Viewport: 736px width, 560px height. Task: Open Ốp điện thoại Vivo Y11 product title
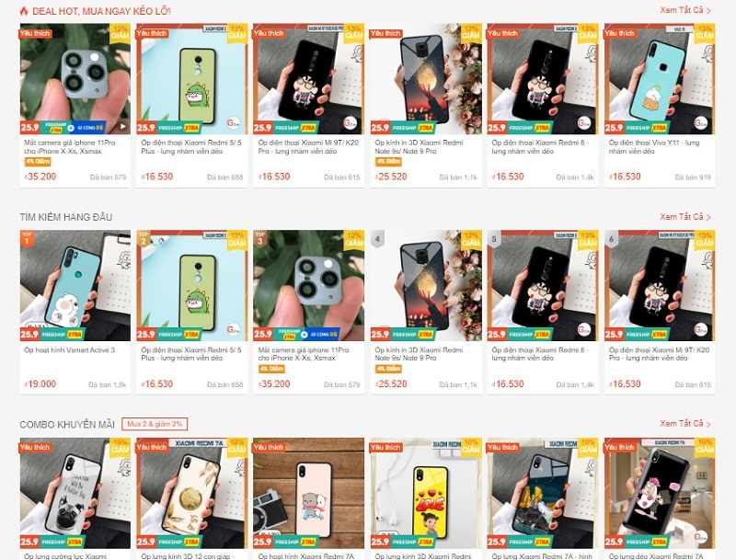click(x=654, y=147)
